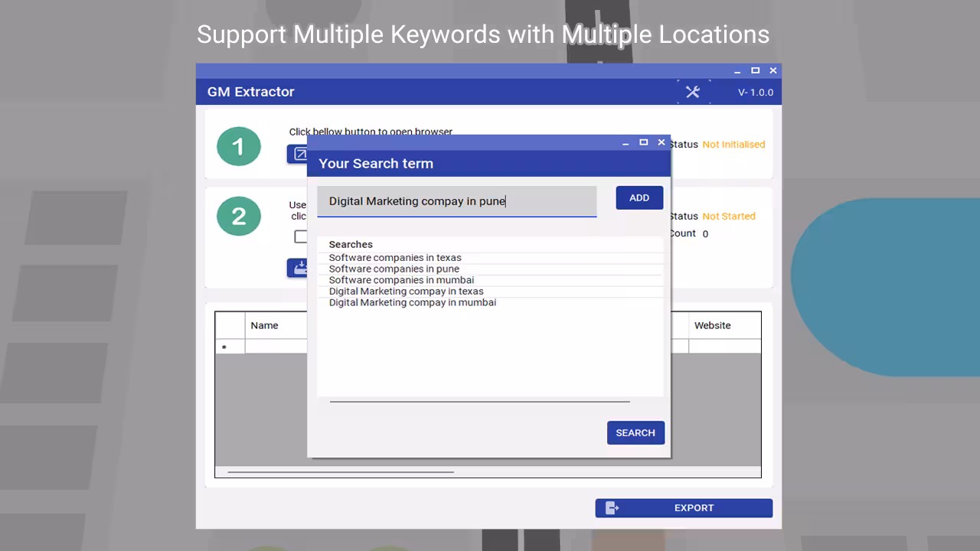
Task: Maximize the Your Search term dialog
Action: 643,142
